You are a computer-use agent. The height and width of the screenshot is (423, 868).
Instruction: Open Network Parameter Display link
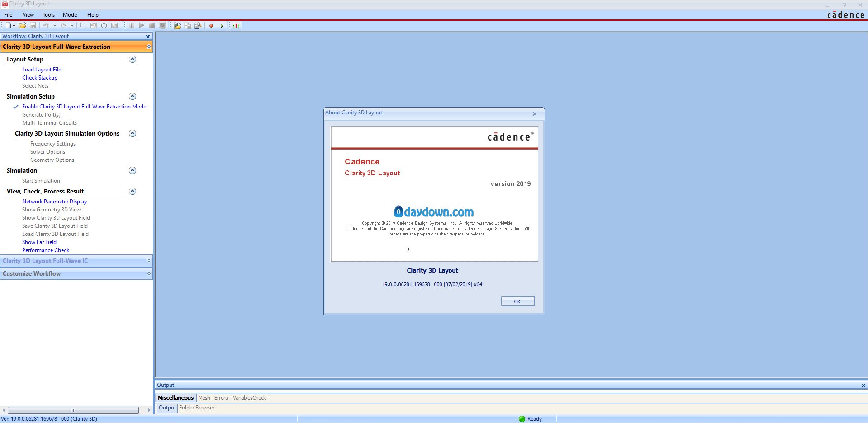click(x=54, y=202)
